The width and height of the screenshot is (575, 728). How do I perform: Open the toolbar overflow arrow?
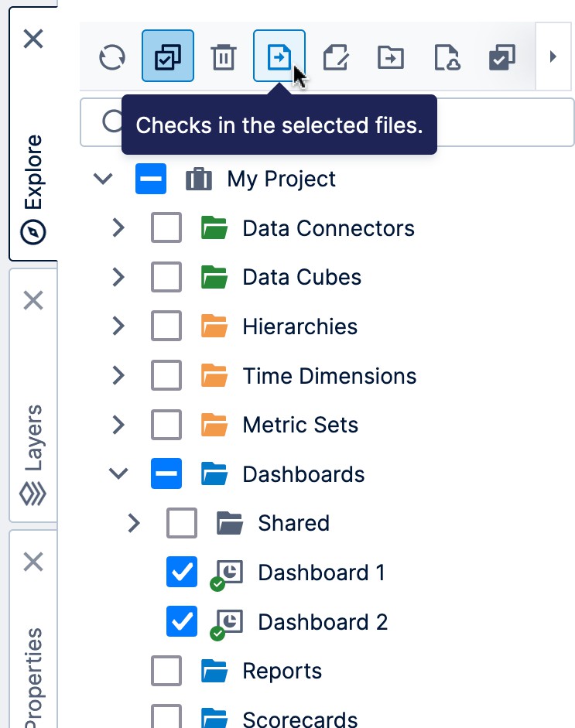click(554, 56)
